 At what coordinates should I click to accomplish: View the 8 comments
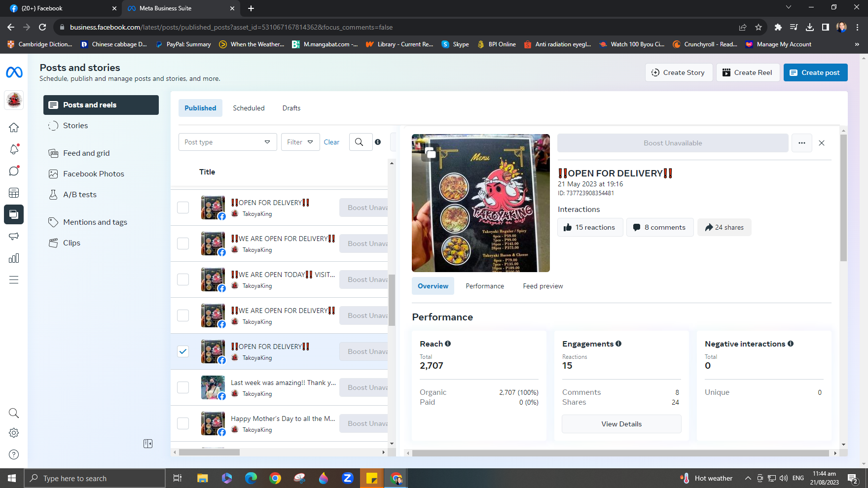pos(660,227)
